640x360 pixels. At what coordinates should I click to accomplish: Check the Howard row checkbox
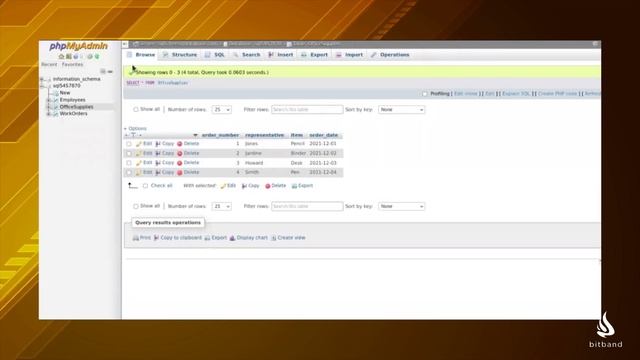[x=129, y=163]
